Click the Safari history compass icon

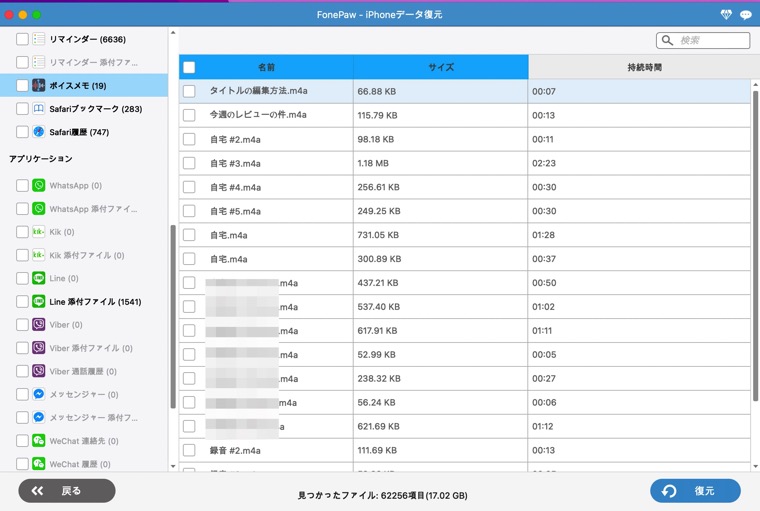[39, 132]
